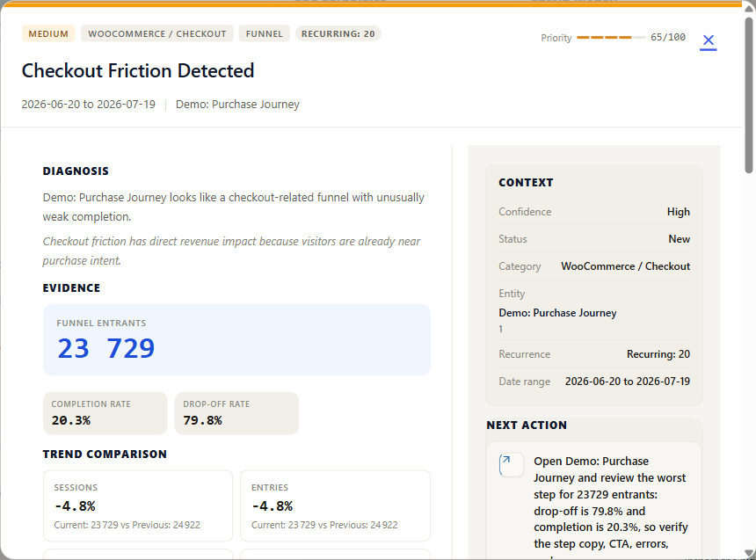
Task: Click the Completion Rate 20.3% card
Action: [x=105, y=413]
